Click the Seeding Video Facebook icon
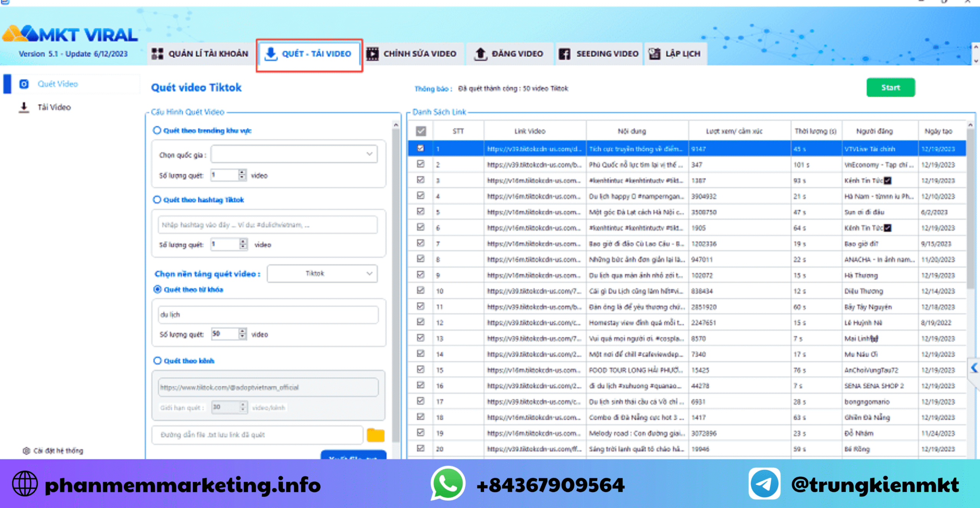Image resolution: width=980 pixels, height=508 pixels. coord(564,54)
